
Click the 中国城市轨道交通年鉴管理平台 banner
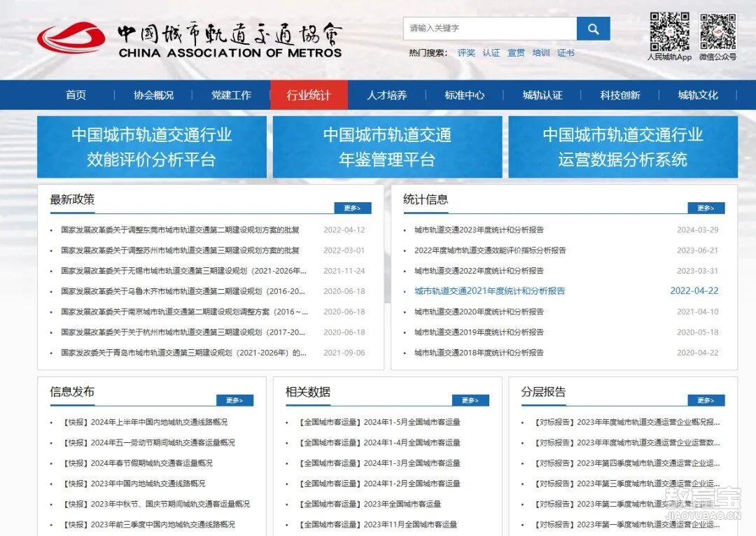pos(386,147)
